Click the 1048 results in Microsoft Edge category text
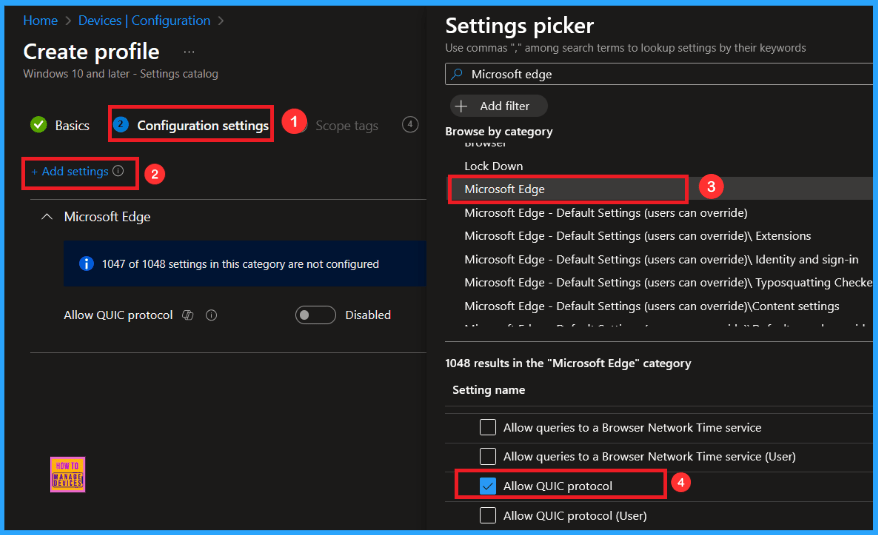This screenshot has height=535, width=878. [568, 363]
